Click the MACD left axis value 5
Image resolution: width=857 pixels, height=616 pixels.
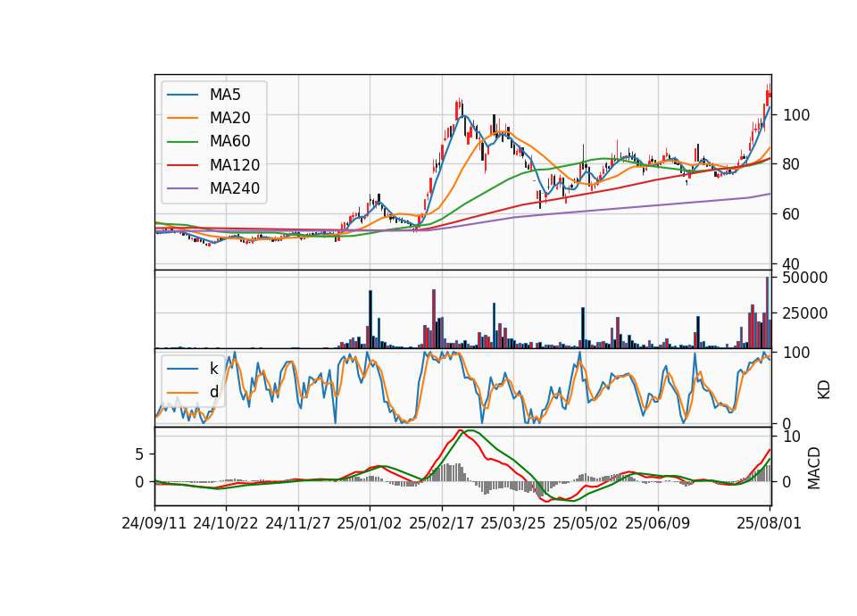(x=139, y=454)
